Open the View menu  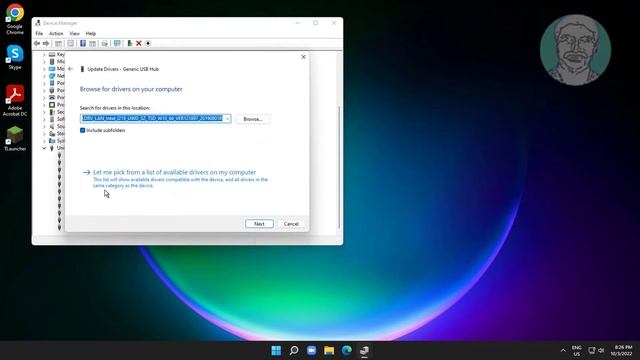74,33
